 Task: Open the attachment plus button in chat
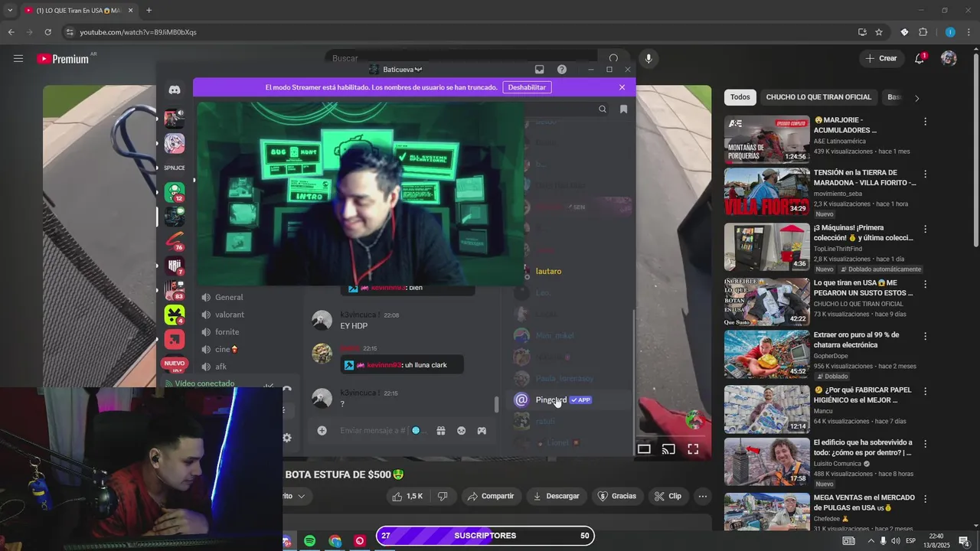point(322,431)
